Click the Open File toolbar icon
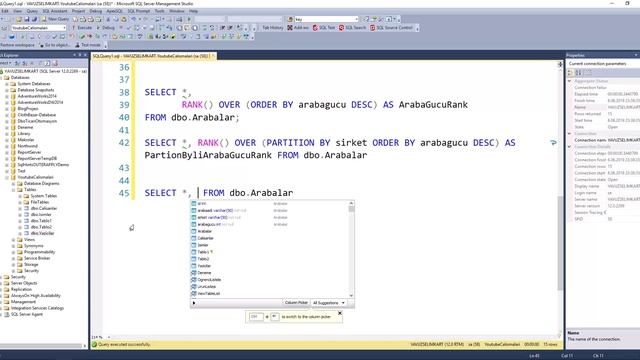 (19, 19)
